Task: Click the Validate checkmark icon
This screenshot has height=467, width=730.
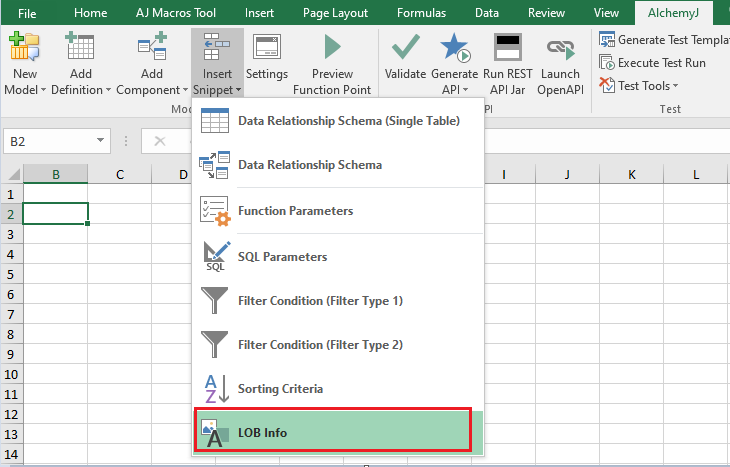Action: pyautogui.click(x=406, y=47)
